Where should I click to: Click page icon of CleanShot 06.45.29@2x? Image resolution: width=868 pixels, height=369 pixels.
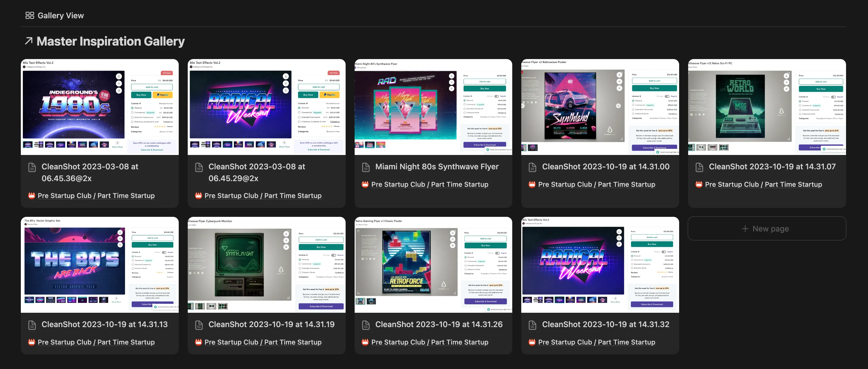(199, 167)
